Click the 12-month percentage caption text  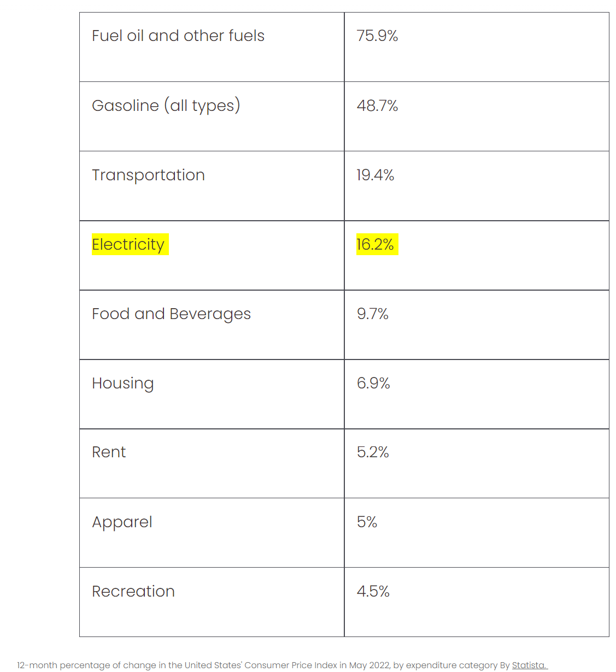(x=257, y=665)
